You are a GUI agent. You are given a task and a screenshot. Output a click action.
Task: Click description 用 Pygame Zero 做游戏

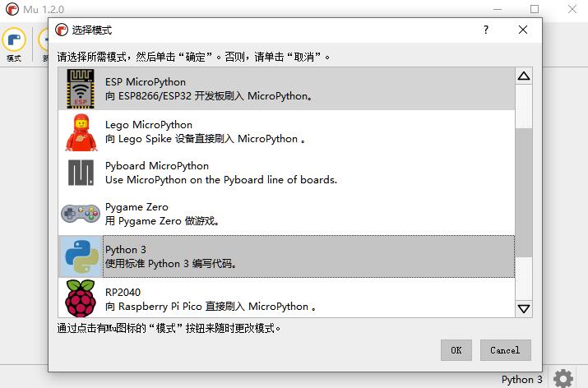click(162, 221)
